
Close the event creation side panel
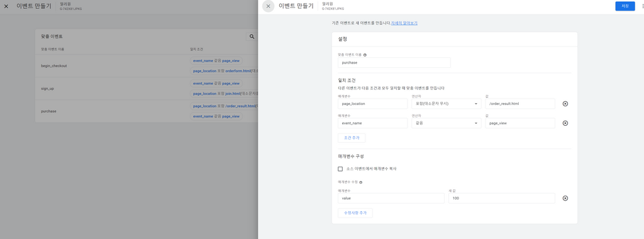pos(268,6)
